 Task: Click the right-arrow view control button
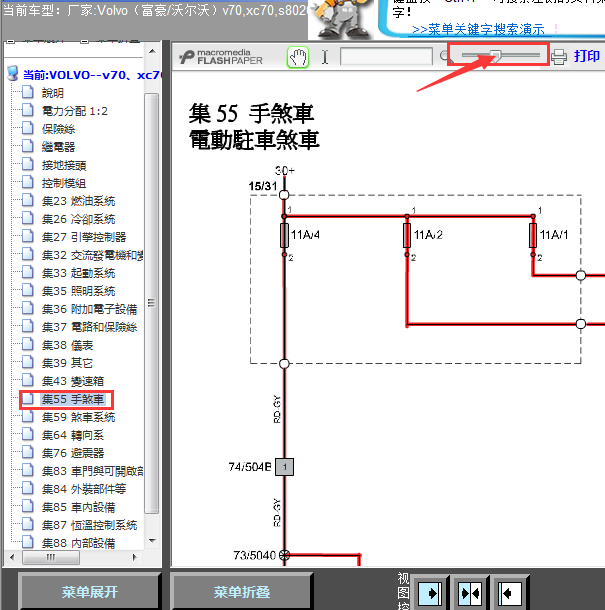(x=430, y=594)
